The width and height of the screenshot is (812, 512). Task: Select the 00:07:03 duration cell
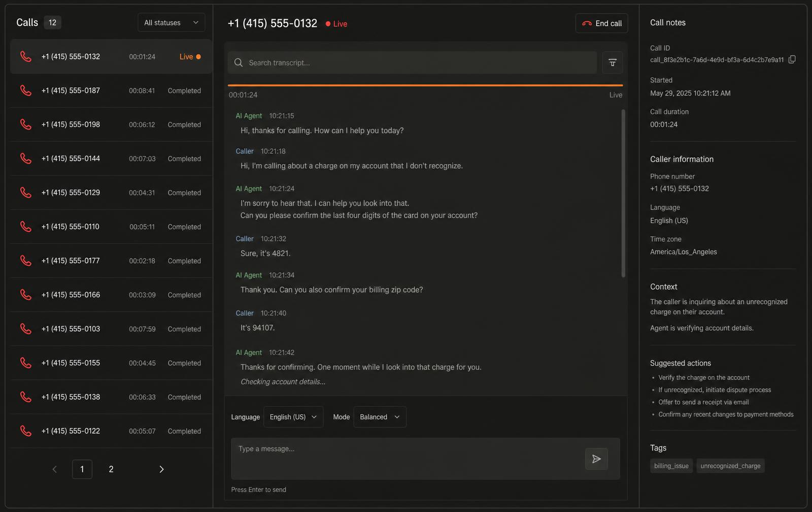pyautogui.click(x=142, y=158)
